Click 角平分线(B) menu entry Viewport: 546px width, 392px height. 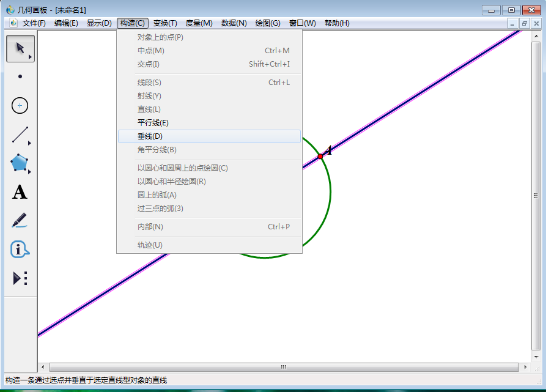(209, 150)
